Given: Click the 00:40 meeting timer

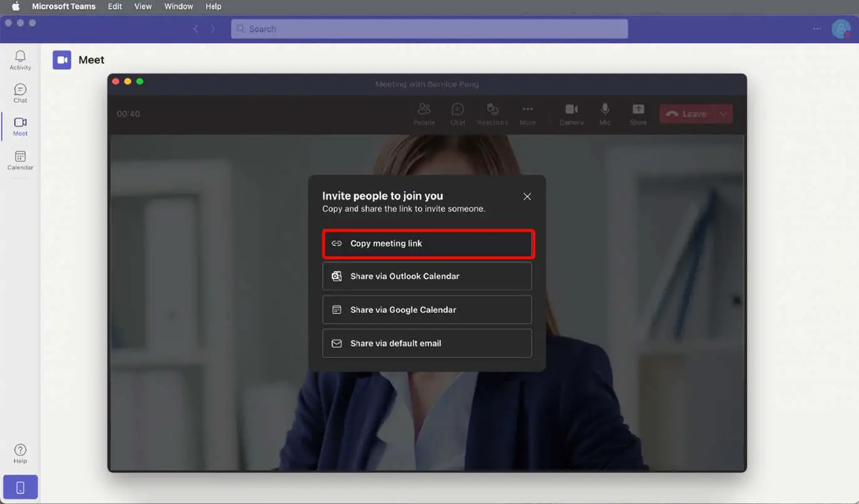Looking at the screenshot, I should [128, 114].
